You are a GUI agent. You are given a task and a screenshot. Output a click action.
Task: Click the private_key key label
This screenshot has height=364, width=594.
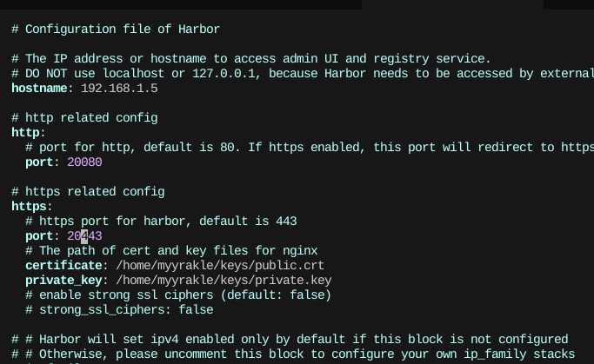[x=63, y=281]
